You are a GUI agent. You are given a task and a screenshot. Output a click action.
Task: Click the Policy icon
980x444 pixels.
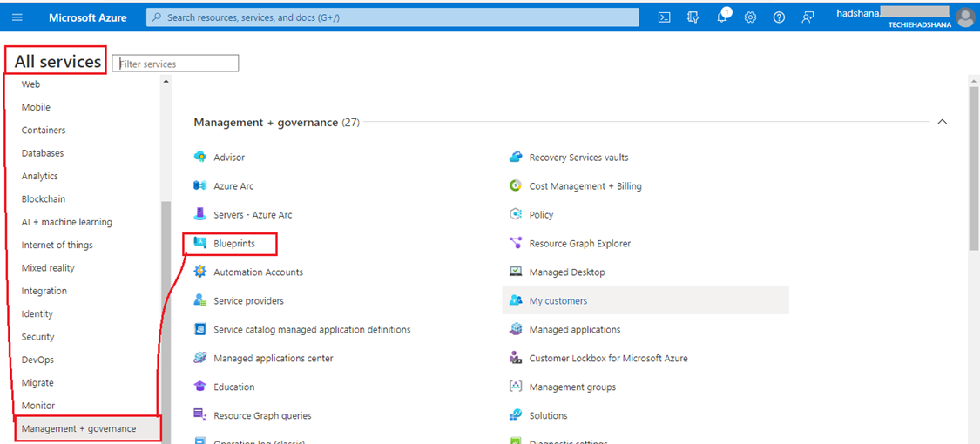(x=516, y=214)
